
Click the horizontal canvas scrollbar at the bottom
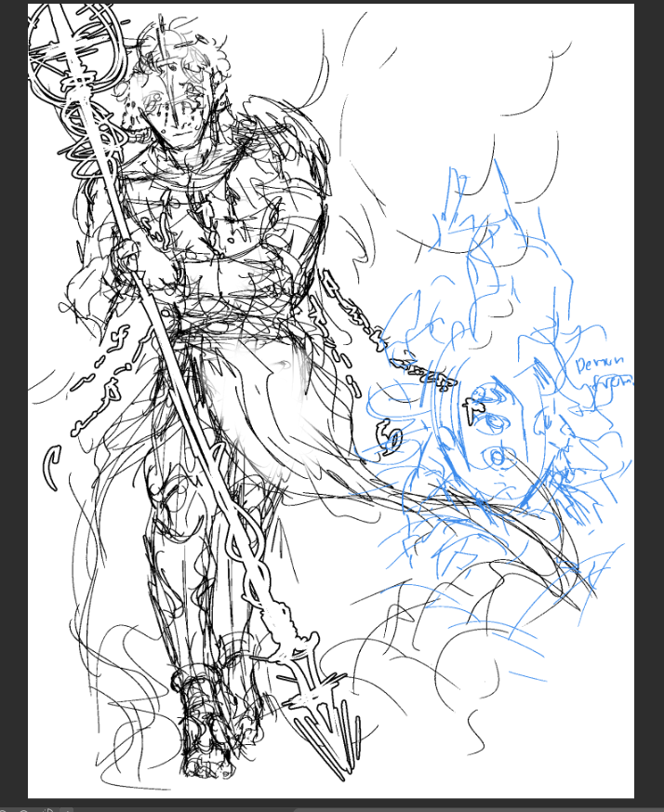click(x=479, y=809)
